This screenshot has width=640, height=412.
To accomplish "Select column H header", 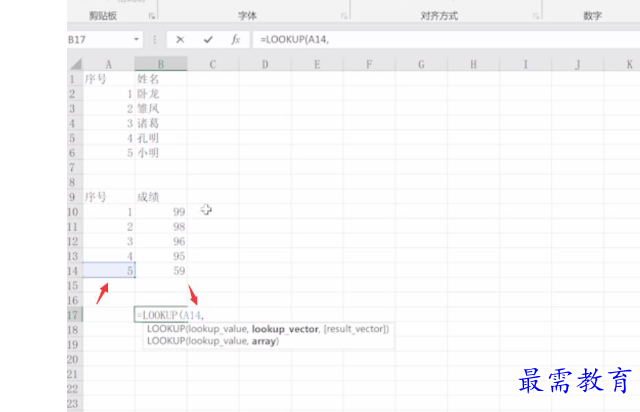I will (473, 64).
